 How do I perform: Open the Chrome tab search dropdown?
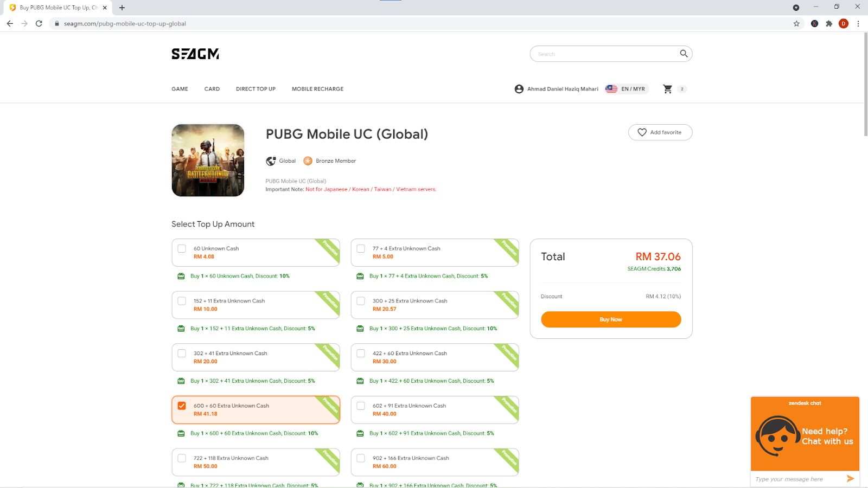[x=796, y=8]
